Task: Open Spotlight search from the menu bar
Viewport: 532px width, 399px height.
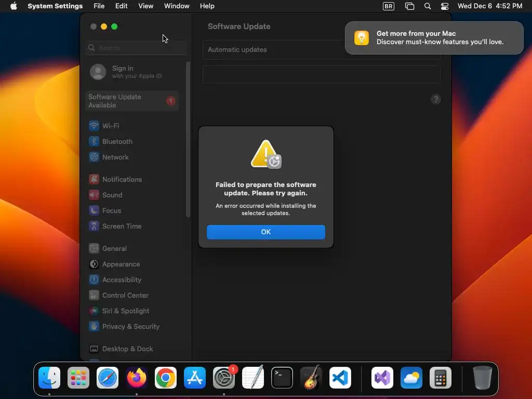Action: click(x=428, y=6)
